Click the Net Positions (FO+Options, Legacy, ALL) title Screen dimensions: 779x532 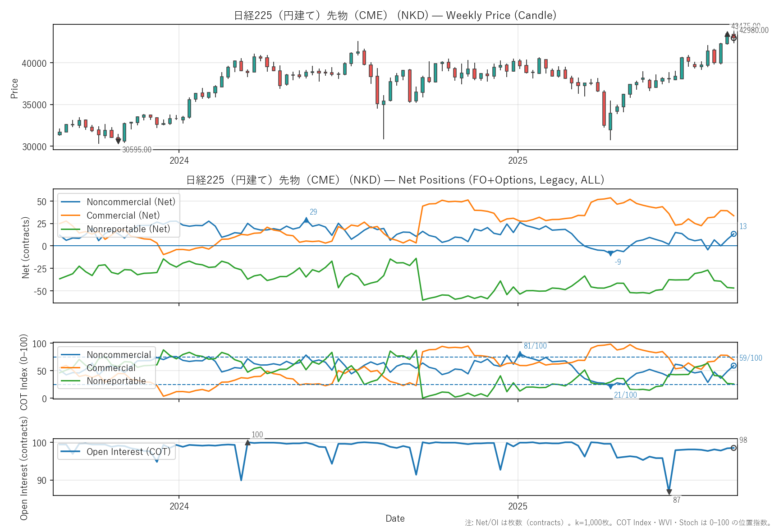[395, 180]
